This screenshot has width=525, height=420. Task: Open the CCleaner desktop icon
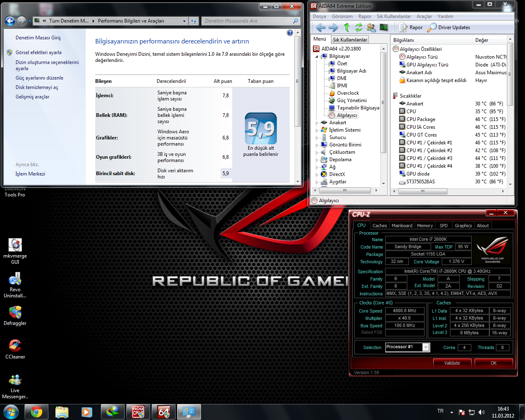point(15,349)
